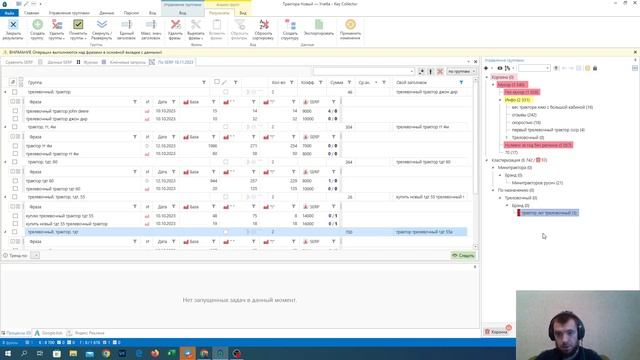Click Применить изменения orange icon
The height and width of the screenshot is (360, 640).
click(x=350, y=25)
